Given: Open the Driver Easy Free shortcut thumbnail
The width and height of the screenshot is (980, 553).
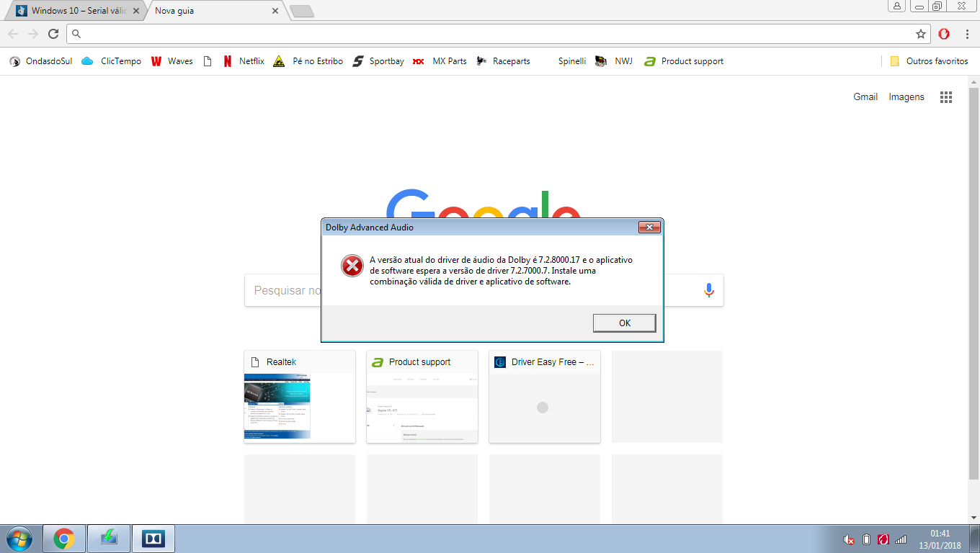Looking at the screenshot, I should (545, 397).
